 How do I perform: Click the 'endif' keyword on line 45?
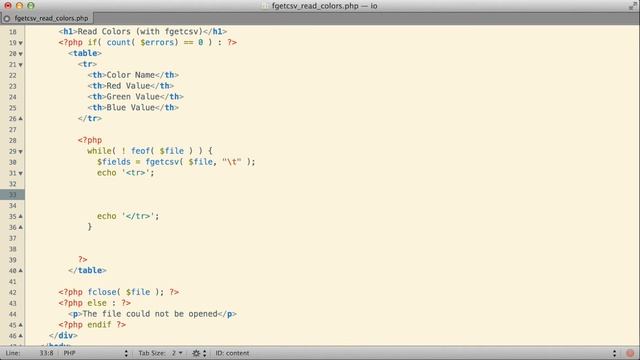click(x=99, y=325)
